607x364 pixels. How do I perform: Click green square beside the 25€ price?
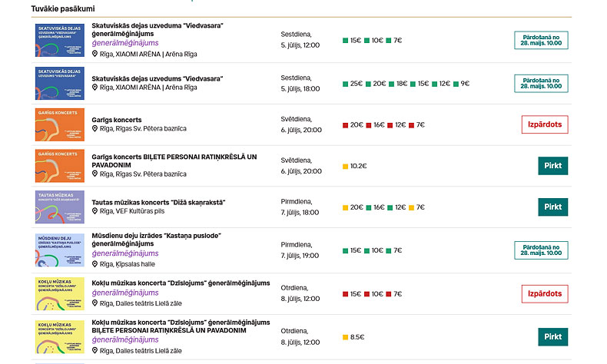tap(346, 84)
